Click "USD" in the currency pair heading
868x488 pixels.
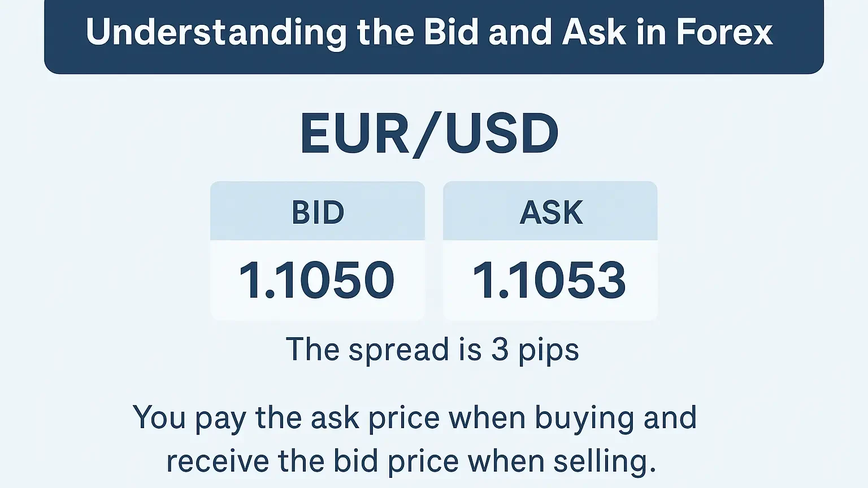(x=501, y=134)
